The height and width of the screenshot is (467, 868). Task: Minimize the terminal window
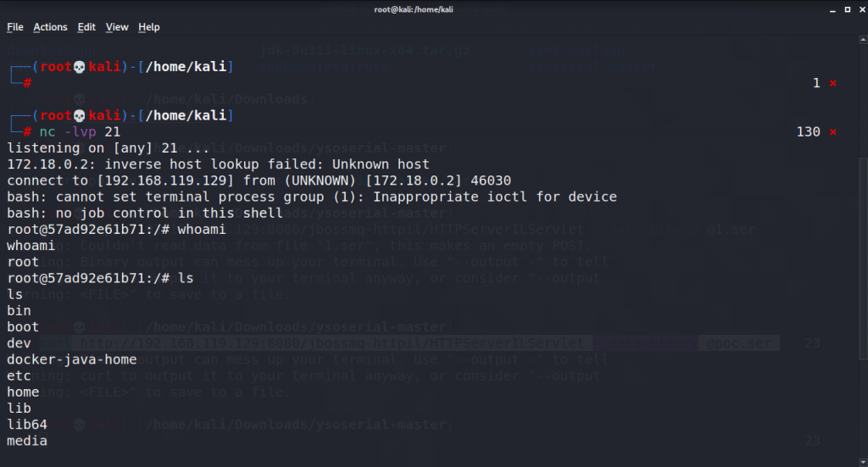click(x=832, y=10)
